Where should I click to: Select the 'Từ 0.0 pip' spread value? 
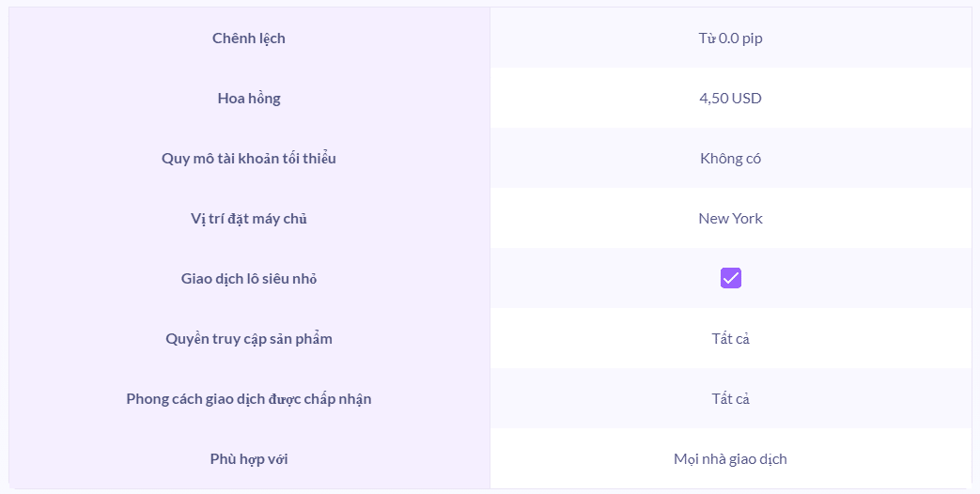tap(730, 39)
